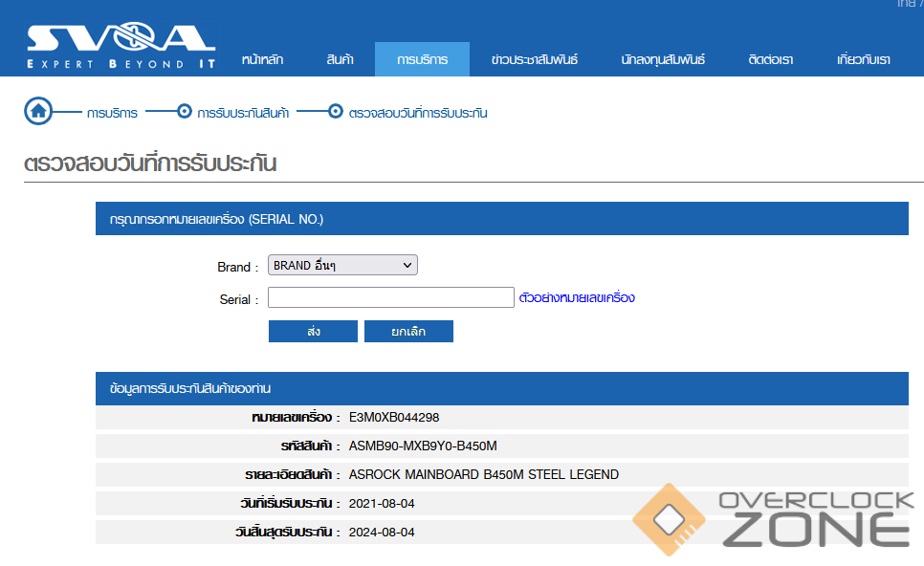Click warranty end date 2024-08-04

pyautogui.click(x=382, y=533)
